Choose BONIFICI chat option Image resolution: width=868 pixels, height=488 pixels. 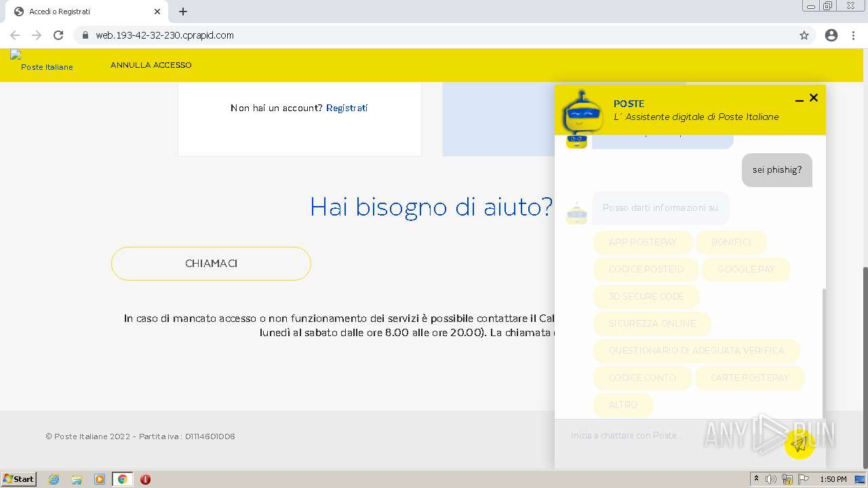coord(731,242)
